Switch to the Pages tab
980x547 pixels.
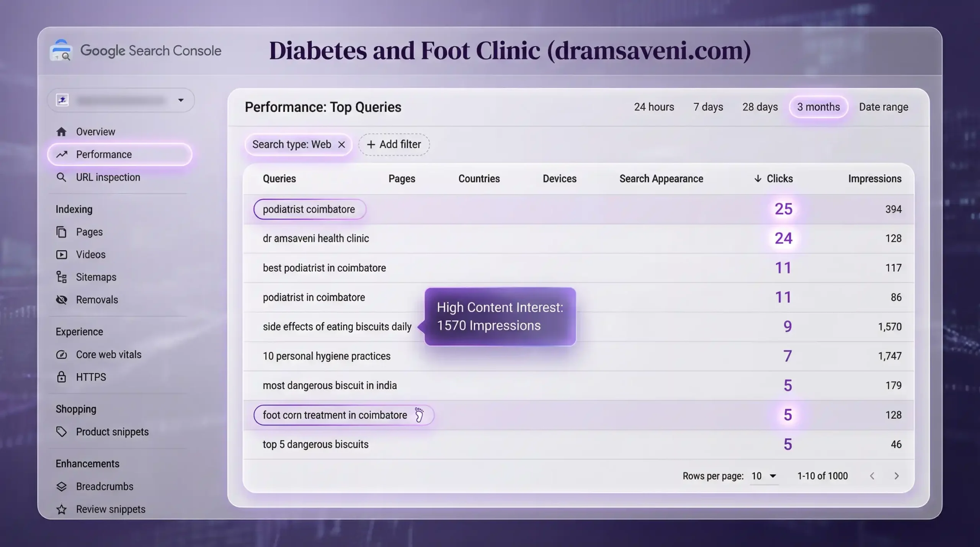(x=402, y=179)
